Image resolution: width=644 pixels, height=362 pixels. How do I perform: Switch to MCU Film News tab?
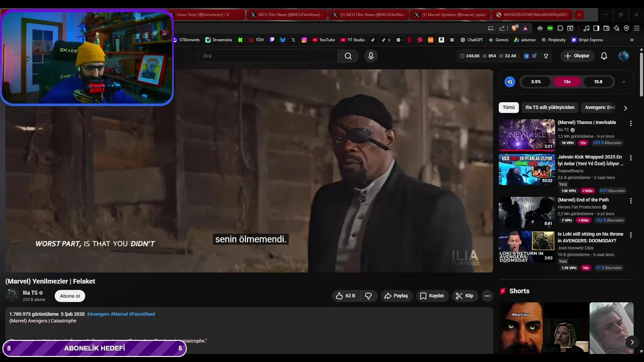(286, 15)
